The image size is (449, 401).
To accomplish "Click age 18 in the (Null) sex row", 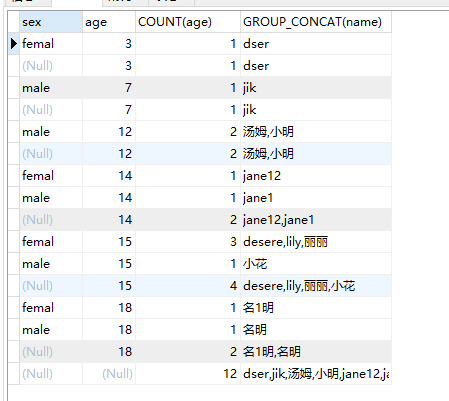I will coord(109,352).
